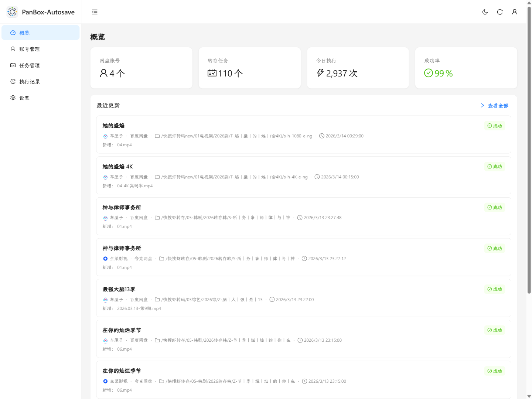Toggle dark mode via the moon icon
532x399 pixels.
pyautogui.click(x=485, y=12)
